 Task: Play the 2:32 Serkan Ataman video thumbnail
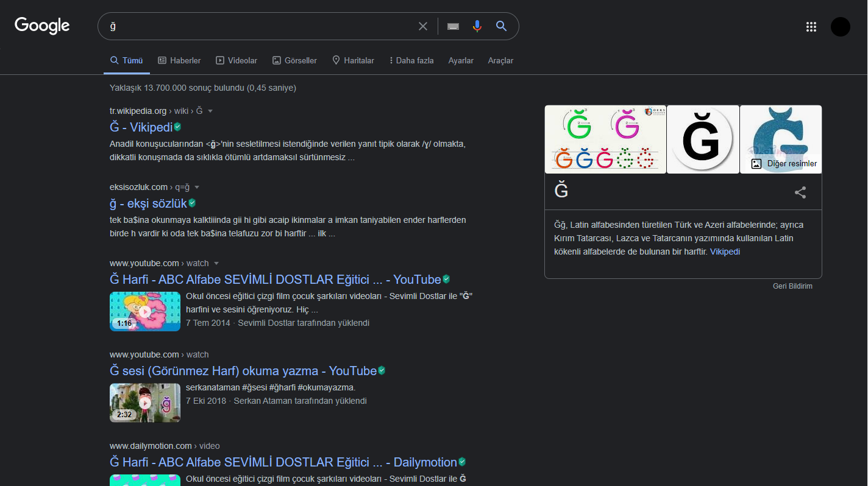pyautogui.click(x=145, y=403)
